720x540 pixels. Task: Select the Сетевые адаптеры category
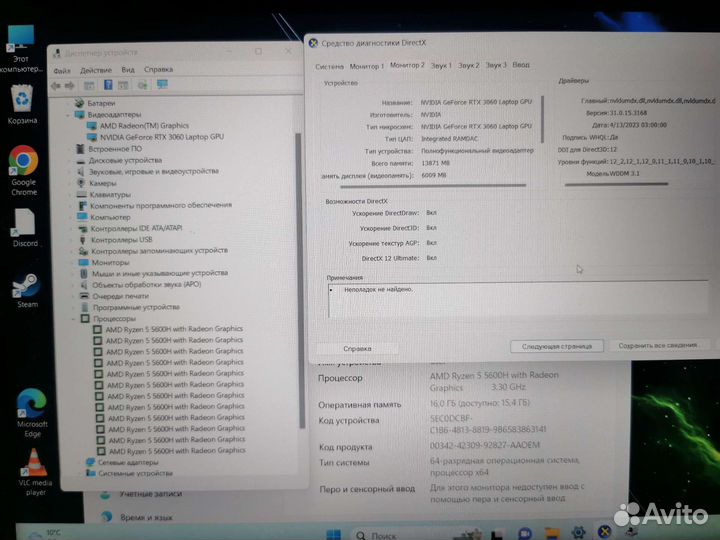(x=128, y=462)
